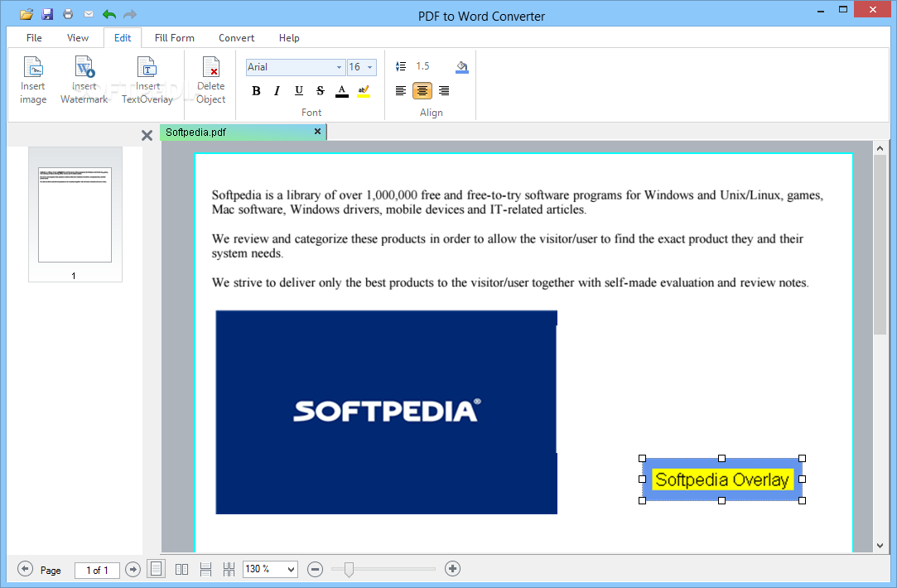Undo last action with green arrow
897x588 pixels.
point(109,14)
